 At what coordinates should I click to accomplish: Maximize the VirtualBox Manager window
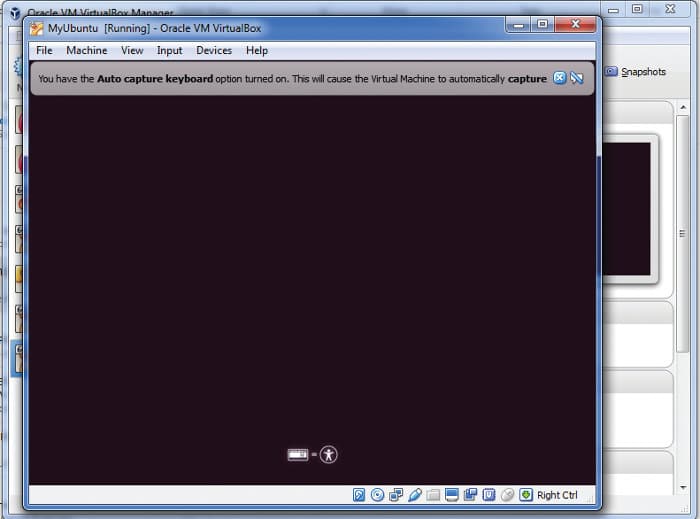[x=637, y=9]
